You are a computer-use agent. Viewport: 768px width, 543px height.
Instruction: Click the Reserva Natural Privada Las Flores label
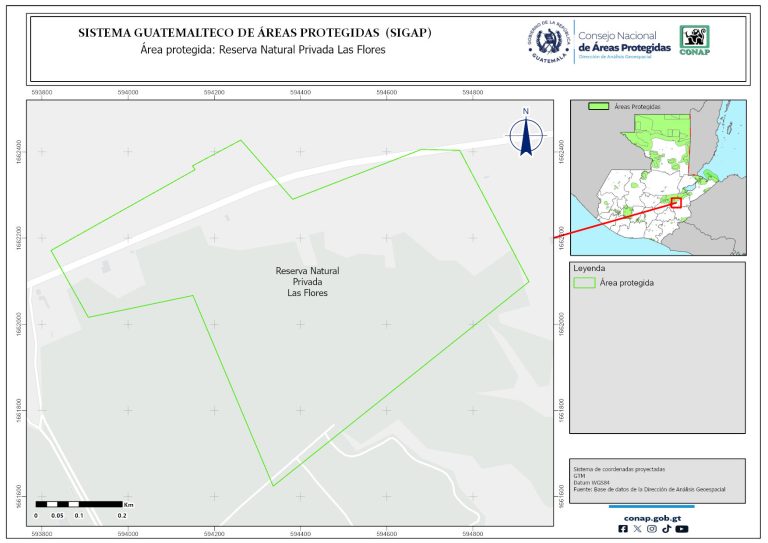[307, 282]
